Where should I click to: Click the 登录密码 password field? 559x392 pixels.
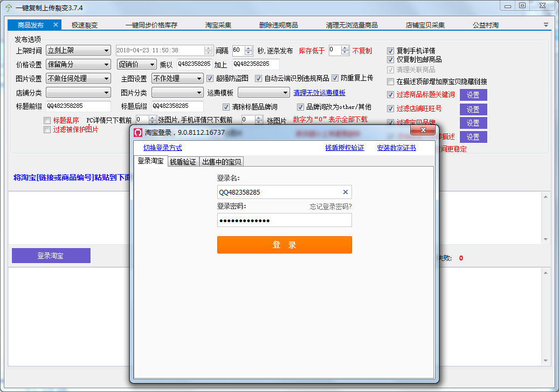(x=284, y=221)
